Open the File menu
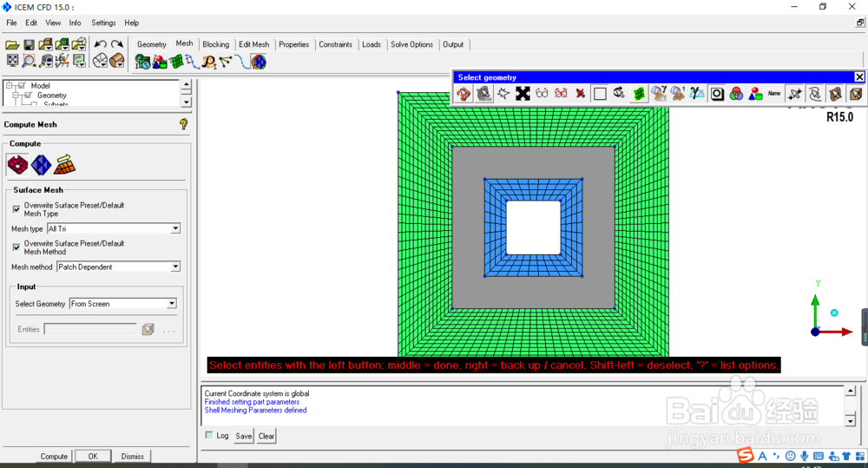This screenshot has width=868, height=468. [11, 23]
